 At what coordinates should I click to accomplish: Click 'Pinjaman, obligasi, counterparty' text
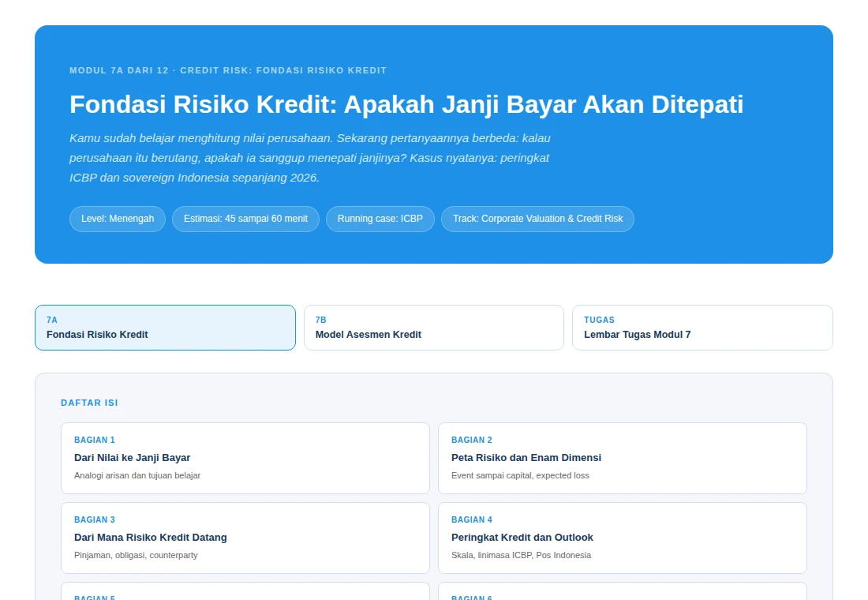tap(136, 555)
